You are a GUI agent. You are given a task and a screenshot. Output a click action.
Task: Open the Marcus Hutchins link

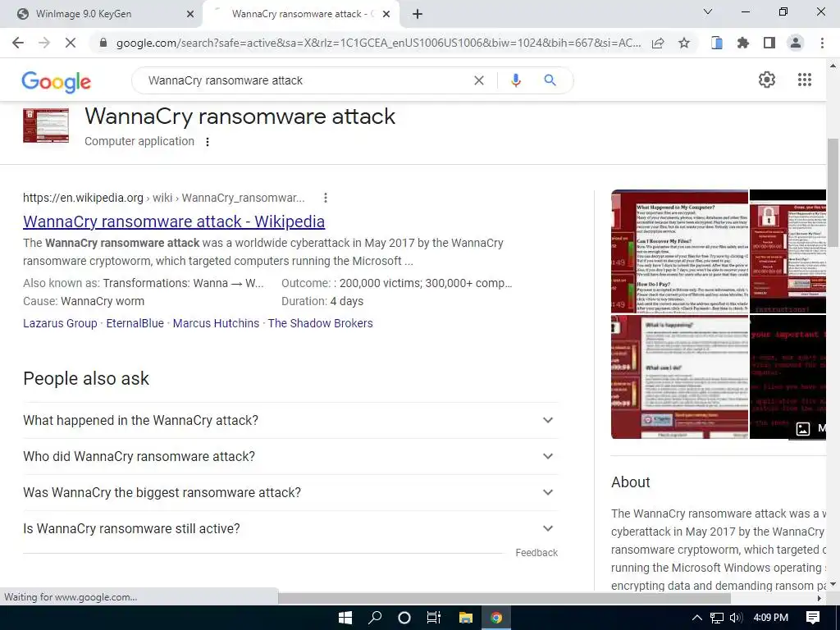click(x=216, y=323)
